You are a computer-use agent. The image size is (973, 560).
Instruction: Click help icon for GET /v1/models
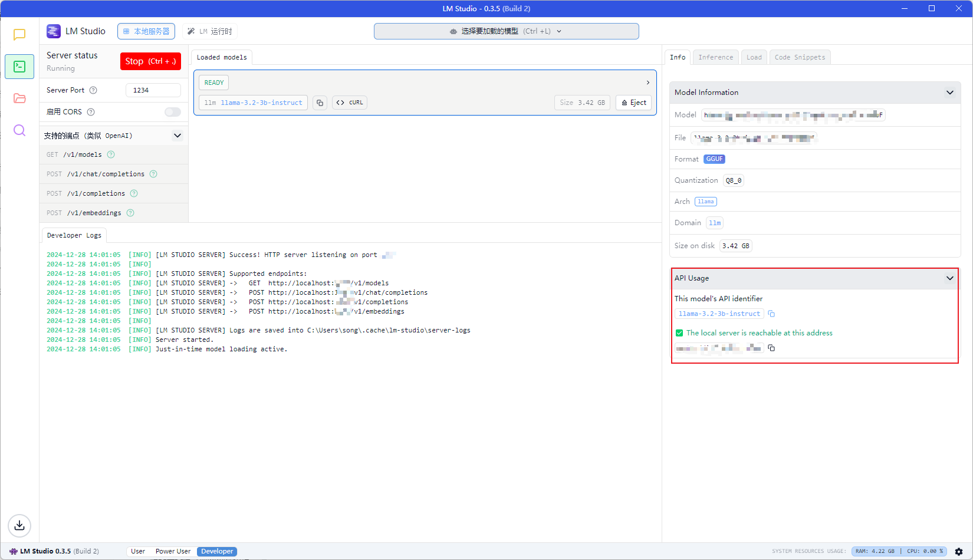111,154
